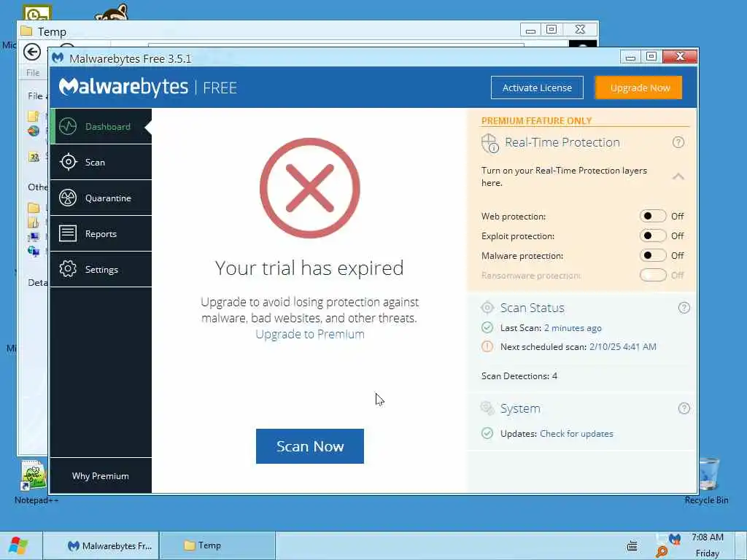Switch to Temp taskbar button

click(217, 545)
